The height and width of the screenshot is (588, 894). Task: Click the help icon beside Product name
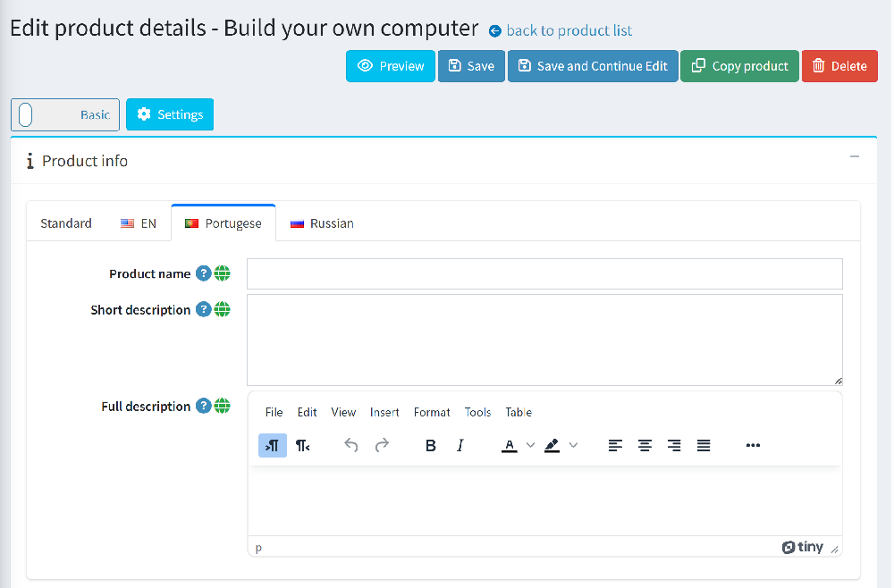coord(204,273)
